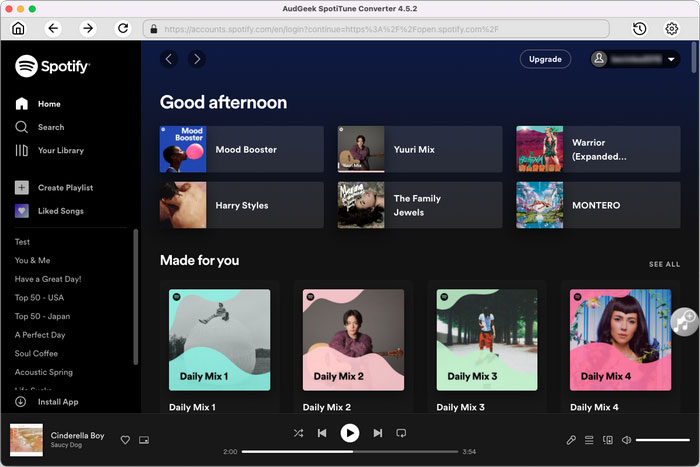Adjust the volume slider
The width and height of the screenshot is (700, 467).
click(x=662, y=440)
